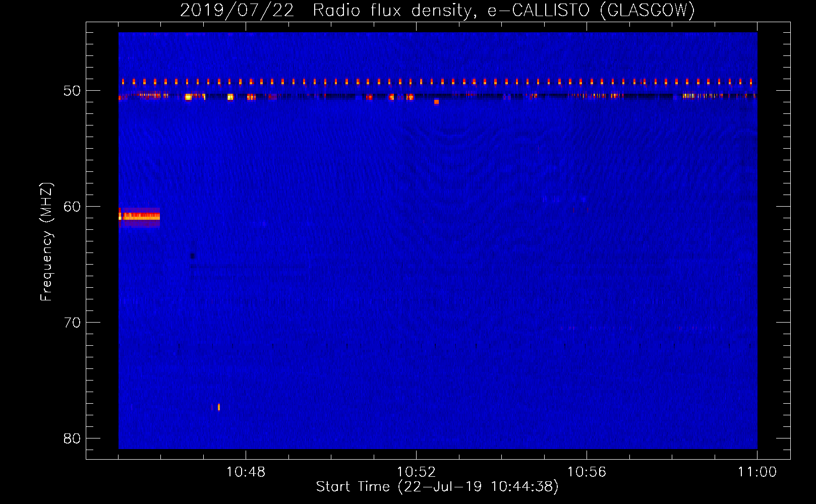
Task: Click the 60 frequency tick label
Action: pyautogui.click(x=72, y=207)
